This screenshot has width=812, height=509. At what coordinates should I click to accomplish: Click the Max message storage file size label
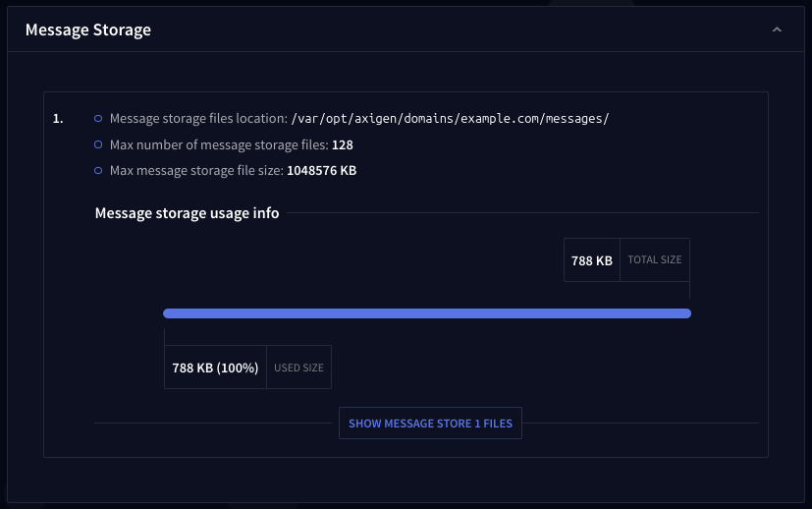click(x=196, y=170)
